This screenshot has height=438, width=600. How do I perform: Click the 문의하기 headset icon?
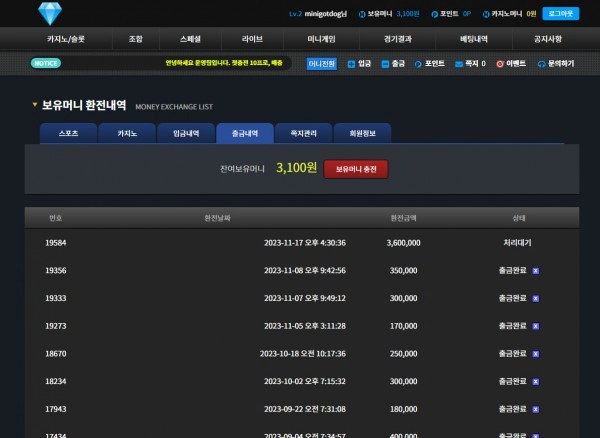541,64
